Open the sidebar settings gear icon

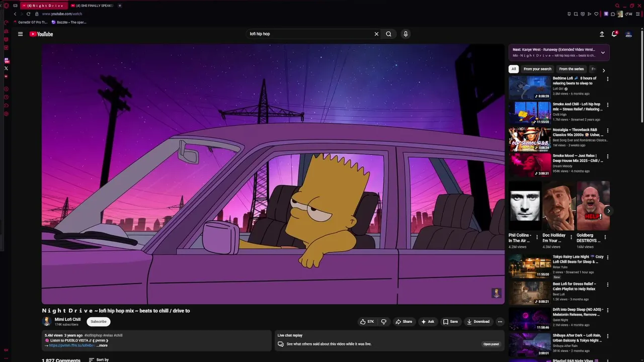6,114
